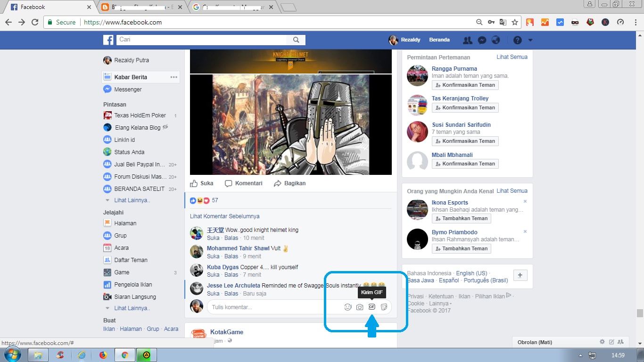Click Lihat Komentar Sebelumnya
This screenshot has height=362, width=644.
pyautogui.click(x=224, y=216)
